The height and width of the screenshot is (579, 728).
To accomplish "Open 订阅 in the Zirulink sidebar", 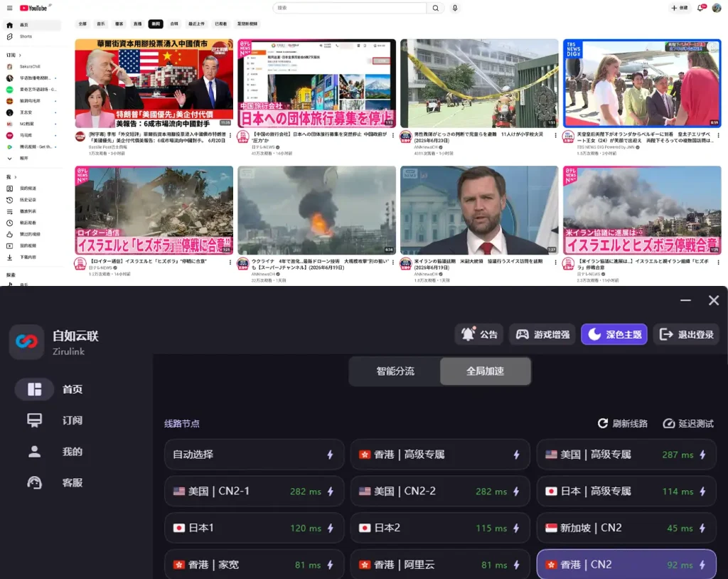I will pos(55,420).
